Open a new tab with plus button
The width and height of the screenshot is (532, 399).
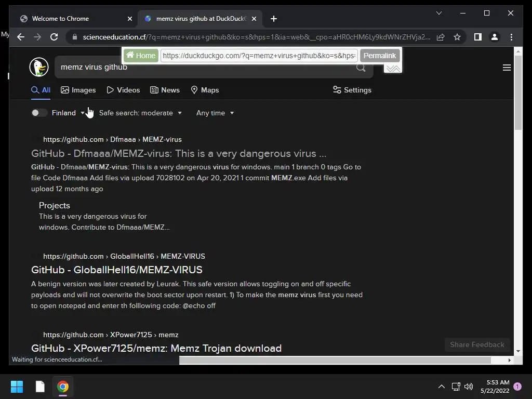274,19
